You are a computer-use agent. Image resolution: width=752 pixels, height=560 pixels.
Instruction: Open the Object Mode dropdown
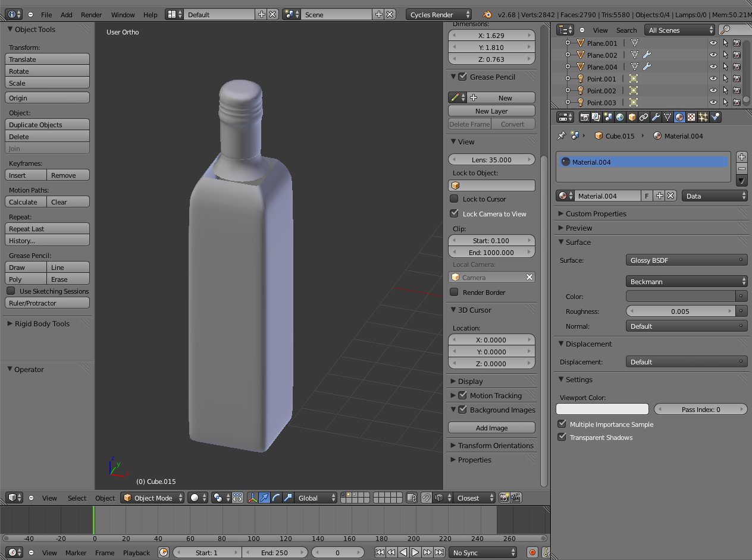153,498
